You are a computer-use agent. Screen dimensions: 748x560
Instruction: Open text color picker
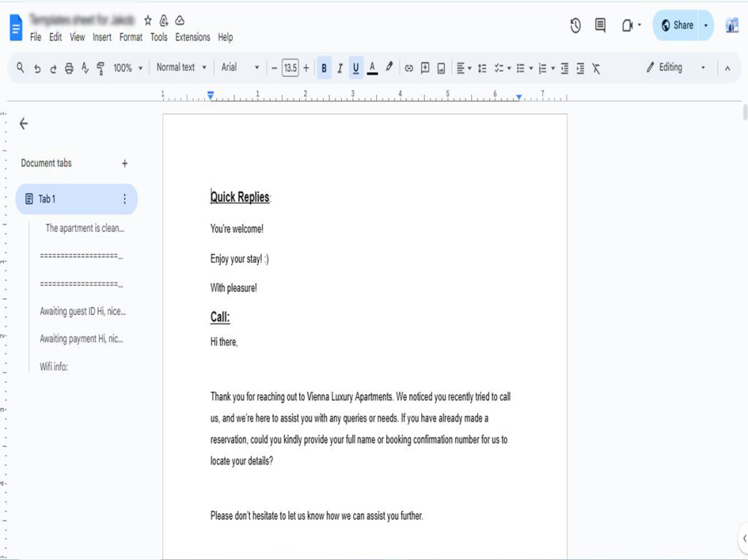click(373, 68)
